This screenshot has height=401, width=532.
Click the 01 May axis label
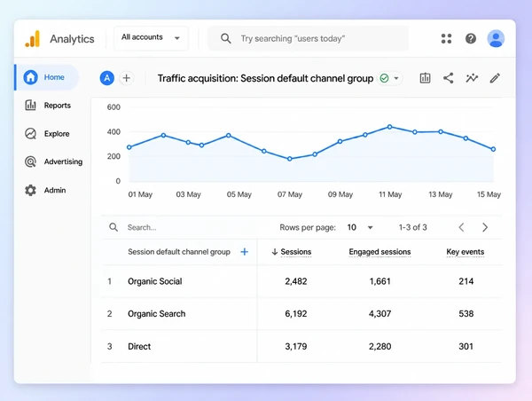pyautogui.click(x=140, y=194)
